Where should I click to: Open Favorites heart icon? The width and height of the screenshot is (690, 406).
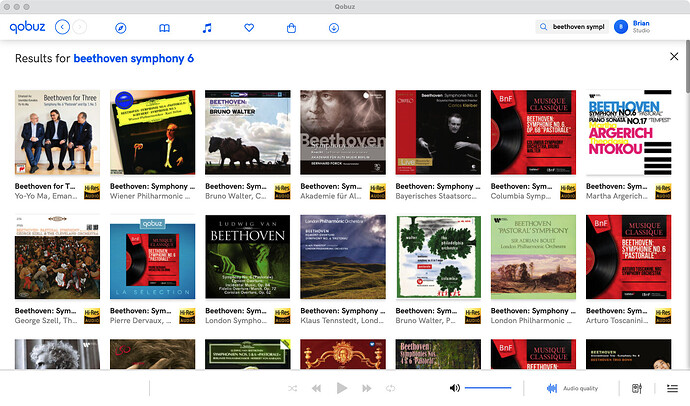pyautogui.click(x=250, y=28)
